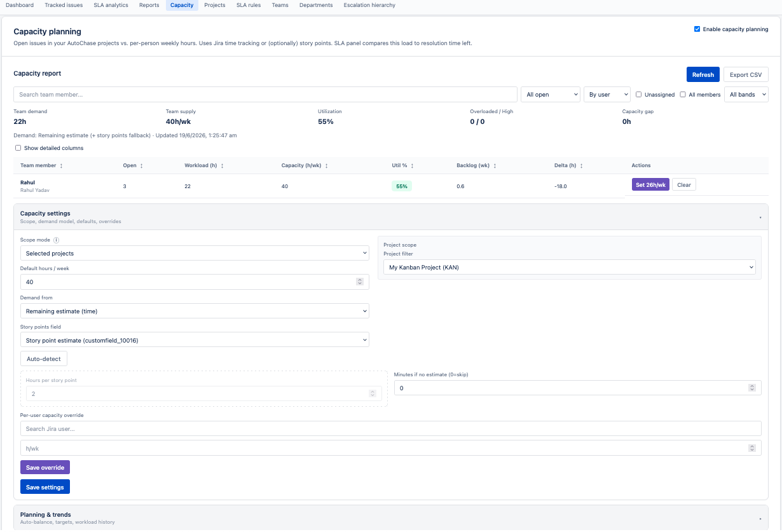Click stepper arrows in the h/wk override field
782x532 pixels.
(752, 448)
